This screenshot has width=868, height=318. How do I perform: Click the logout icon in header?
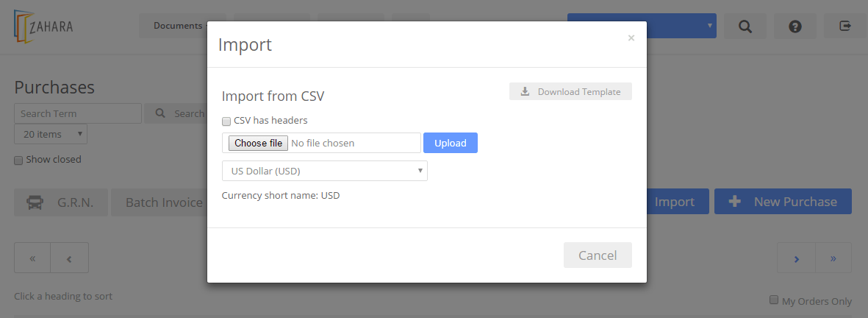click(x=844, y=26)
